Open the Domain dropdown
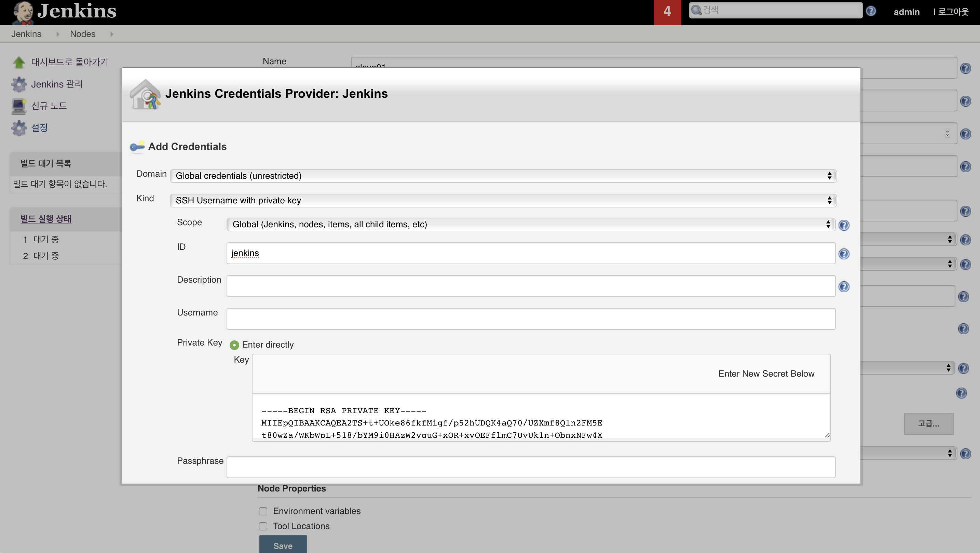Viewport: 980px width, 553px height. tap(503, 176)
